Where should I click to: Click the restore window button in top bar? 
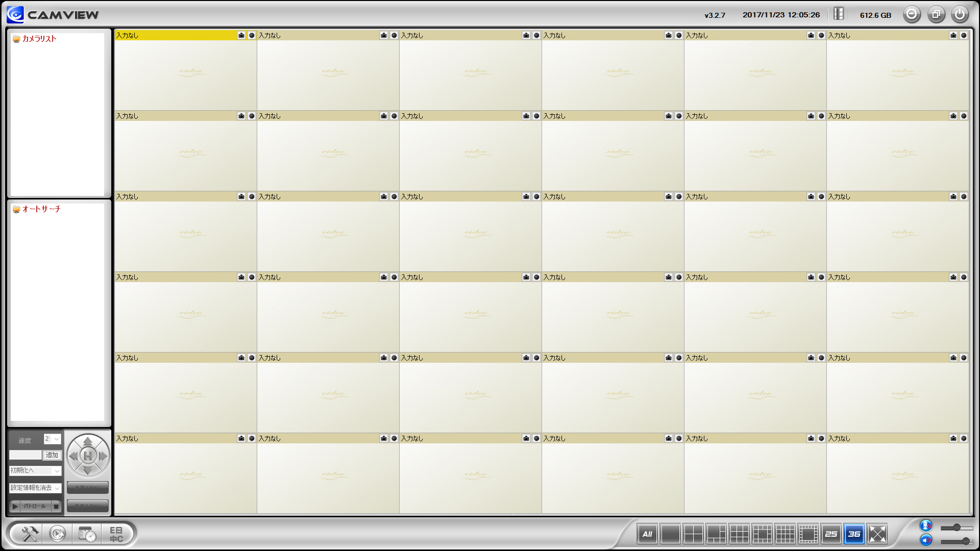[x=936, y=14]
